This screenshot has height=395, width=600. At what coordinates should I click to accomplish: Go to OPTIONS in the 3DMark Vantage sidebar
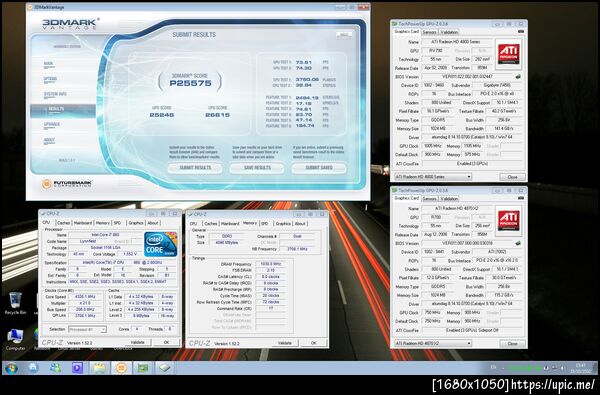point(51,80)
